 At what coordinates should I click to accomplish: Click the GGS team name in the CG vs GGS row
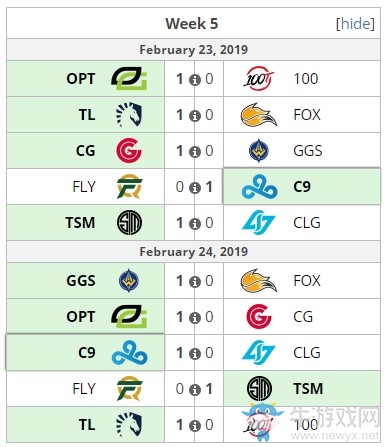[308, 151]
